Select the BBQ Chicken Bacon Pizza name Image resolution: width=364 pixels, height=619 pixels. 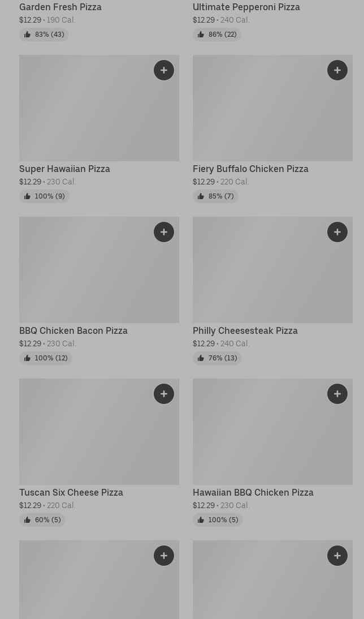point(73,330)
